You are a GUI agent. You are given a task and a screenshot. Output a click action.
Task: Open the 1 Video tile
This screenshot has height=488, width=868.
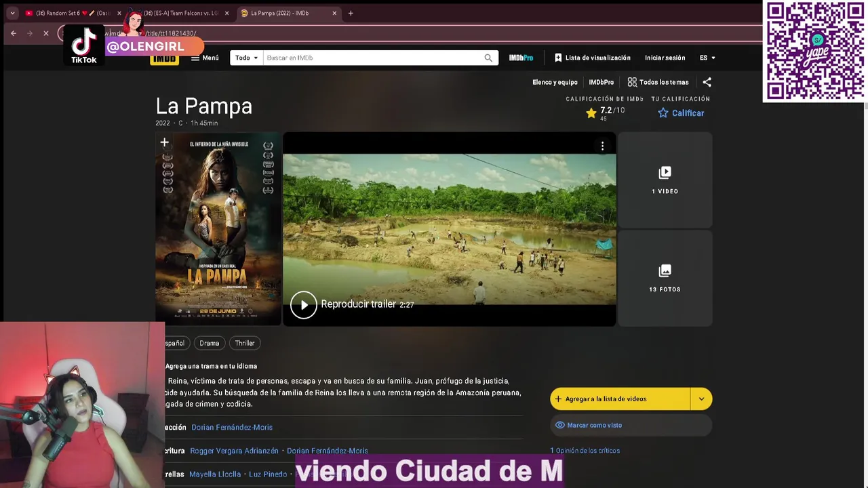[665, 180]
